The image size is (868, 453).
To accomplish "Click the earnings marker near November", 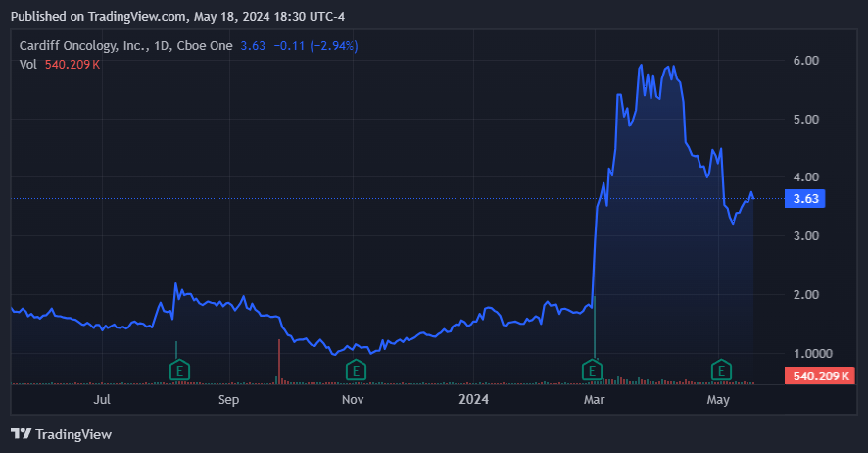I will tap(356, 371).
